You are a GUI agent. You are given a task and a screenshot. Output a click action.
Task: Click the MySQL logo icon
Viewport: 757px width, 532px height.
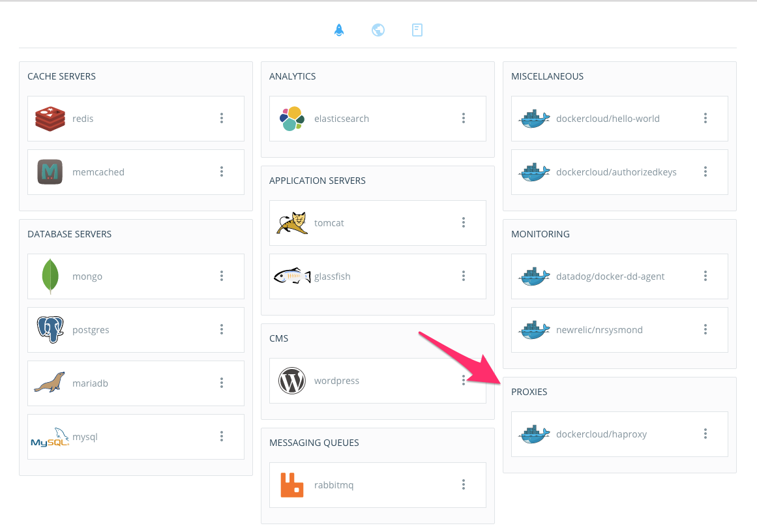click(50, 437)
